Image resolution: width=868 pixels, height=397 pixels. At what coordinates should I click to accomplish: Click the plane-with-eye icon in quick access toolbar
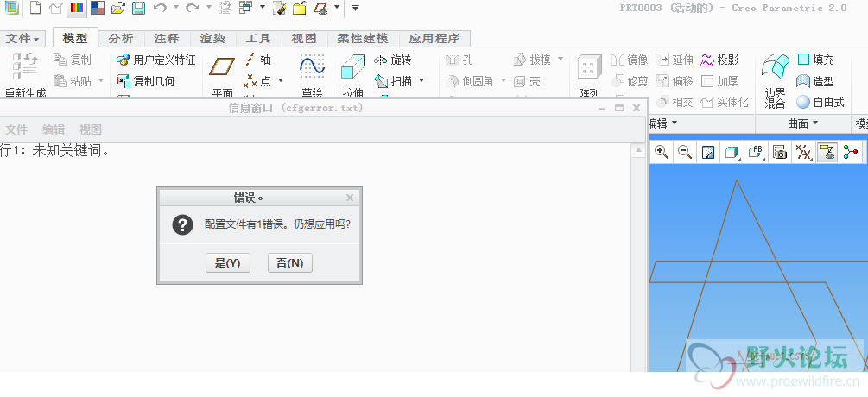[x=320, y=8]
